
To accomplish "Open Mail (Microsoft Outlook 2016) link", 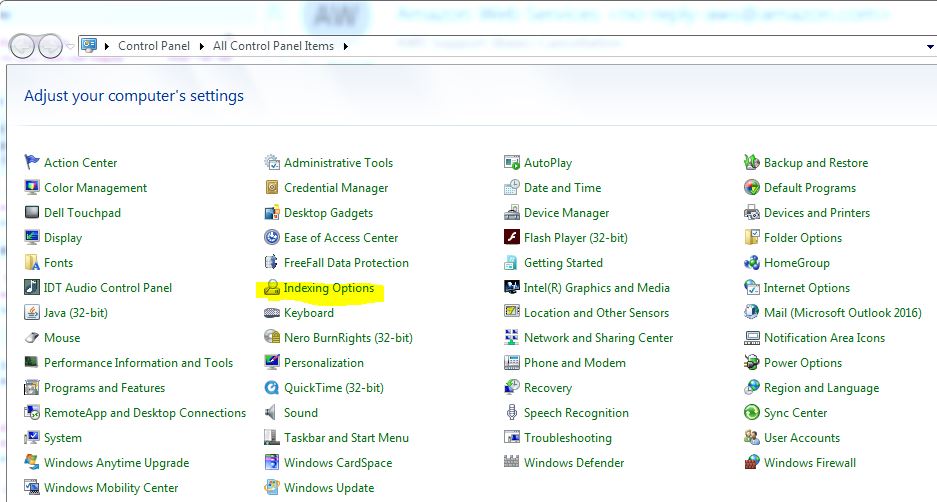I will coord(843,313).
